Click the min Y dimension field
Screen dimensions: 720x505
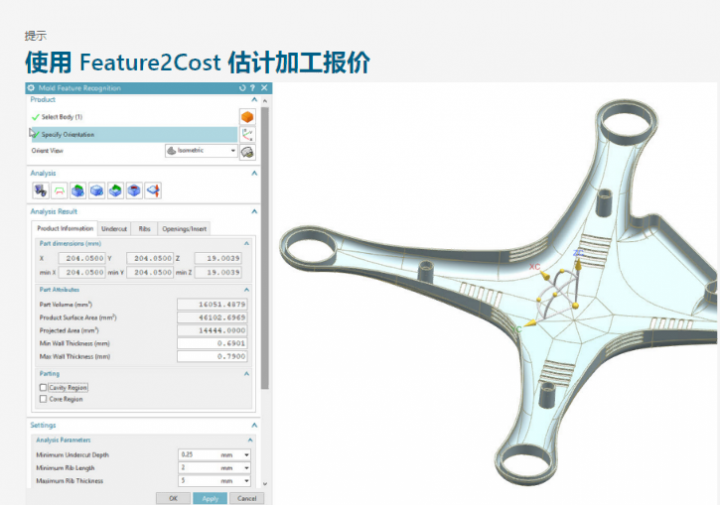(x=150, y=272)
